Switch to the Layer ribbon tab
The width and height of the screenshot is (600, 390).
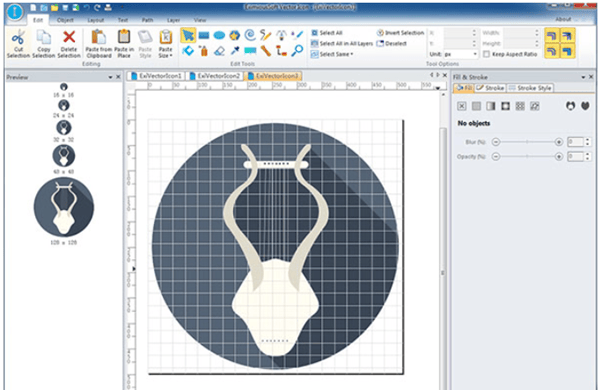click(x=173, y=20)
